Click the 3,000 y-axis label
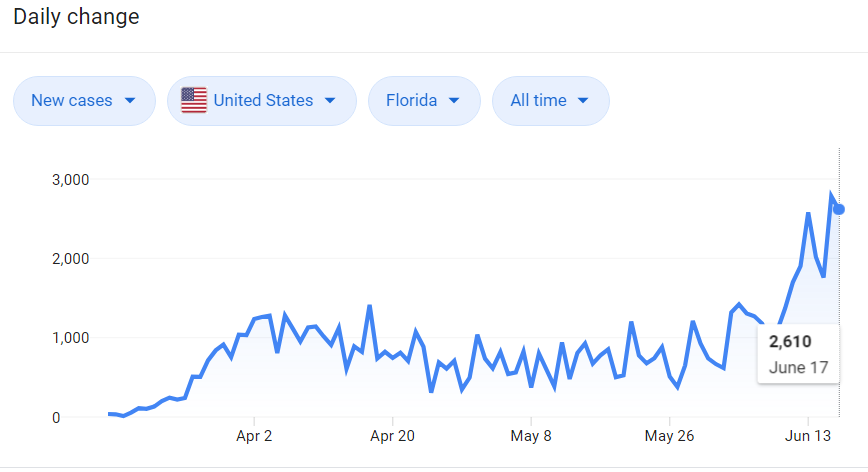The image size is (868, 472). [x=70, y=180]
